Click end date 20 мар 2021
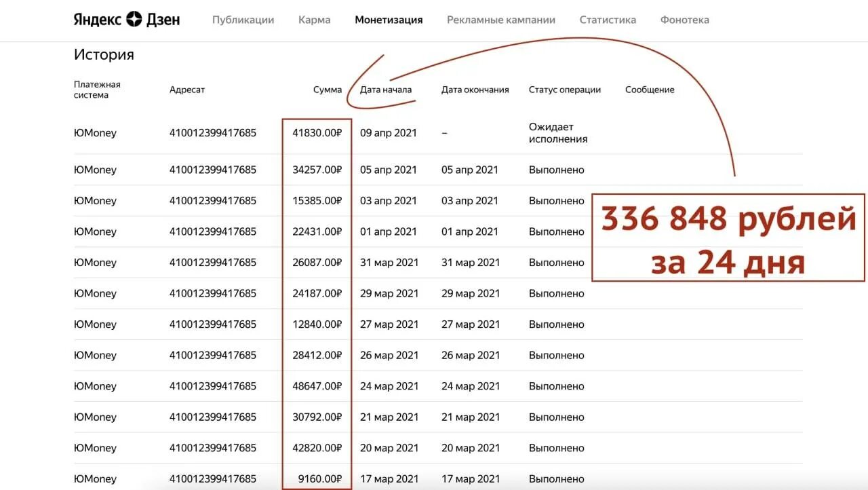 coord(471,448)
